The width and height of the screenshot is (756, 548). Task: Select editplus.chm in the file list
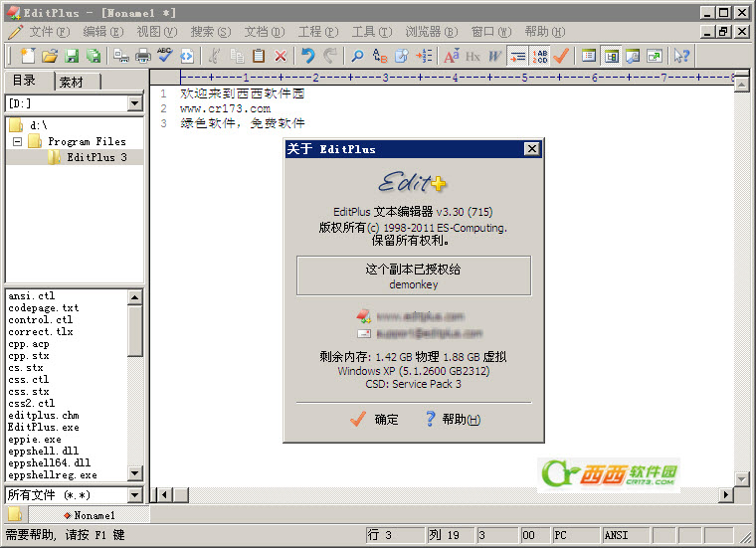(44, 415)
